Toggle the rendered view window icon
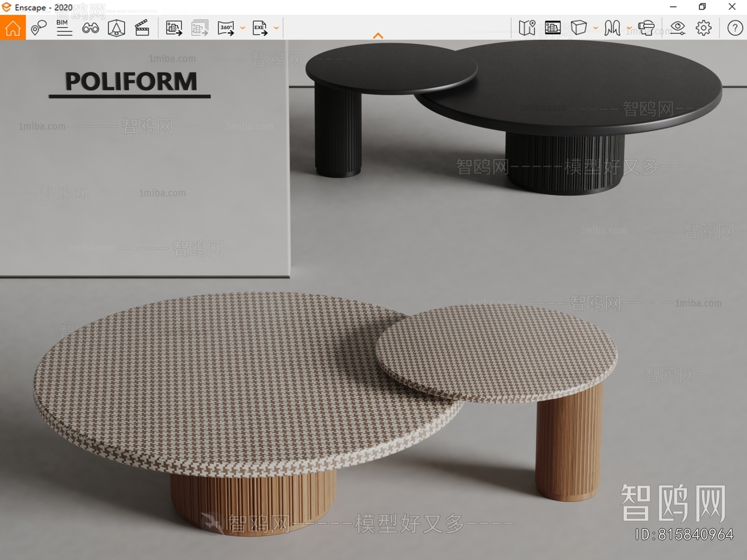747x560 pixels. tap(553, 28)
